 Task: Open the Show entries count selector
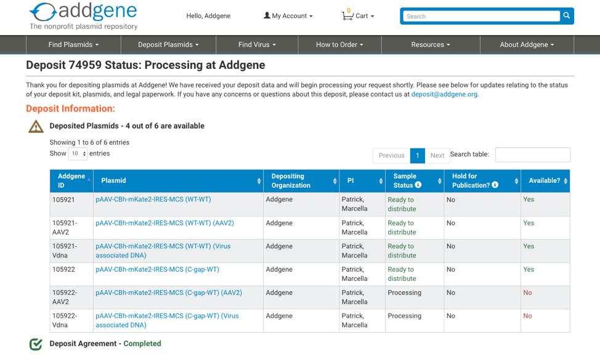(x=78, y=153)
